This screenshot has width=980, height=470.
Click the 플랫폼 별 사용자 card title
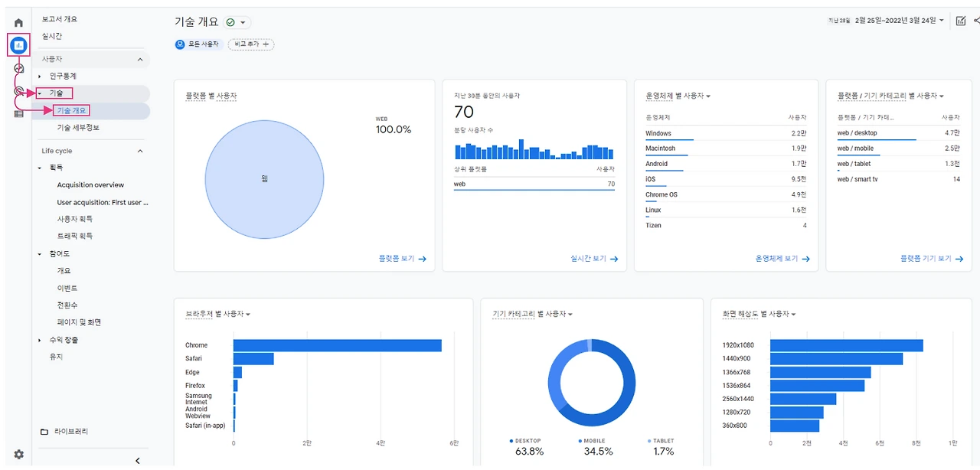point(211,96)
